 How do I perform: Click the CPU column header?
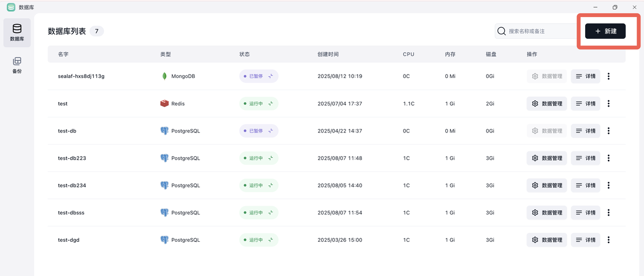[x=409, y=54]
